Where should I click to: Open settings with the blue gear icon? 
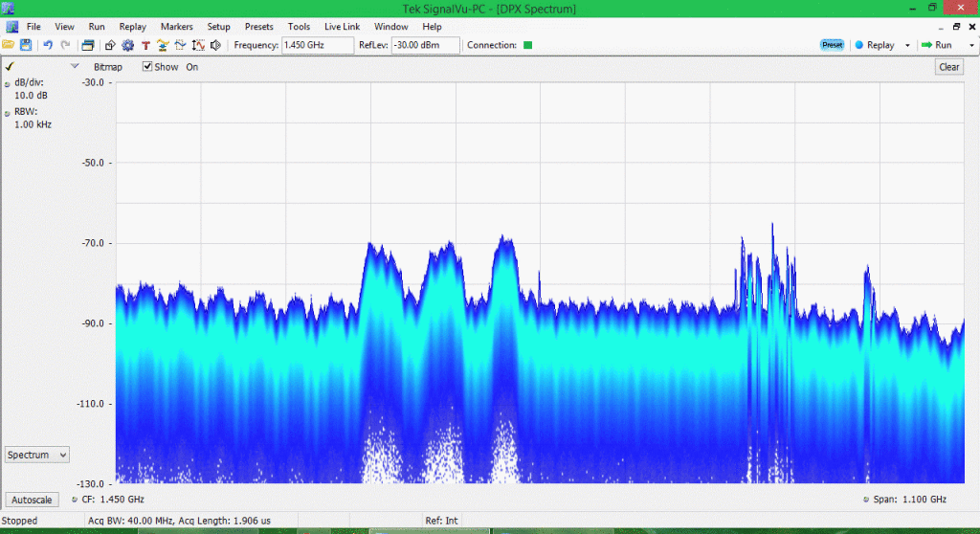pos(127,45)
